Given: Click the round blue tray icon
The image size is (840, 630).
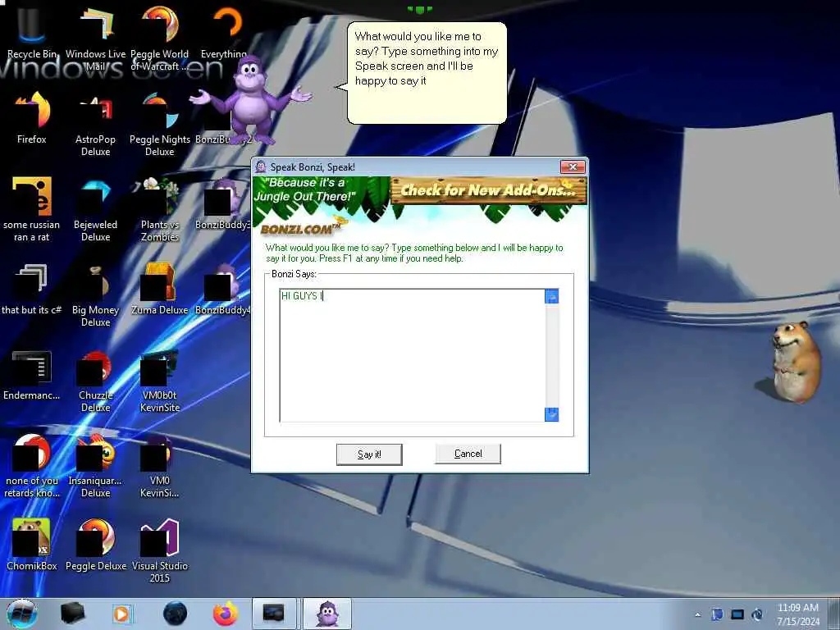Looking at the screenshot, I should [x=757, y=614].
